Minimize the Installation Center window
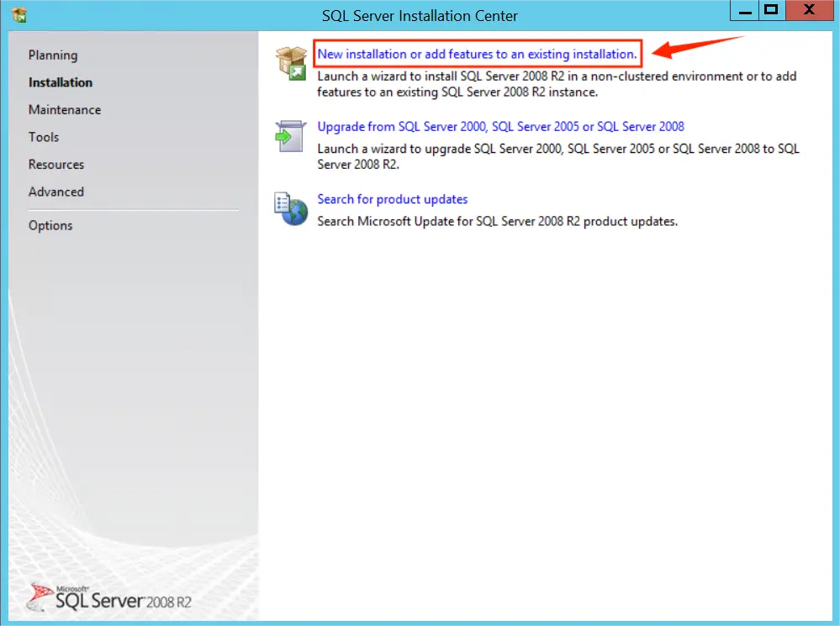 pyautogui.click(x=743, y=10)
